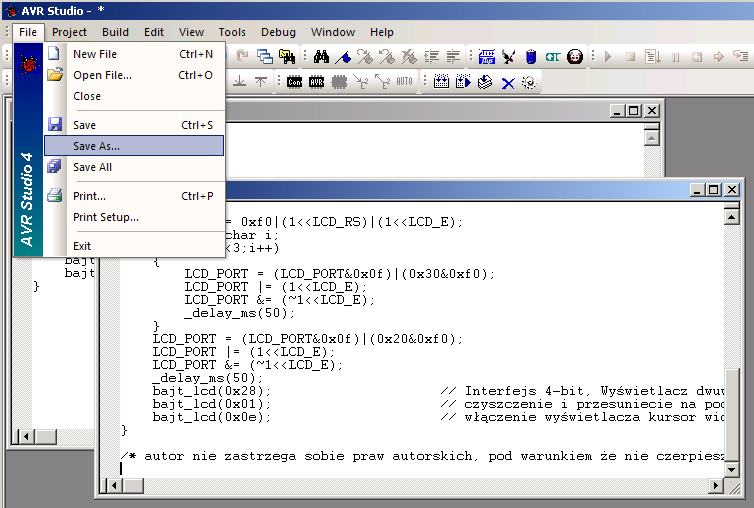This screenshot has height=508, width=754.
Task: Click the binoculars Find icon in toolbar
Action: 322,56
